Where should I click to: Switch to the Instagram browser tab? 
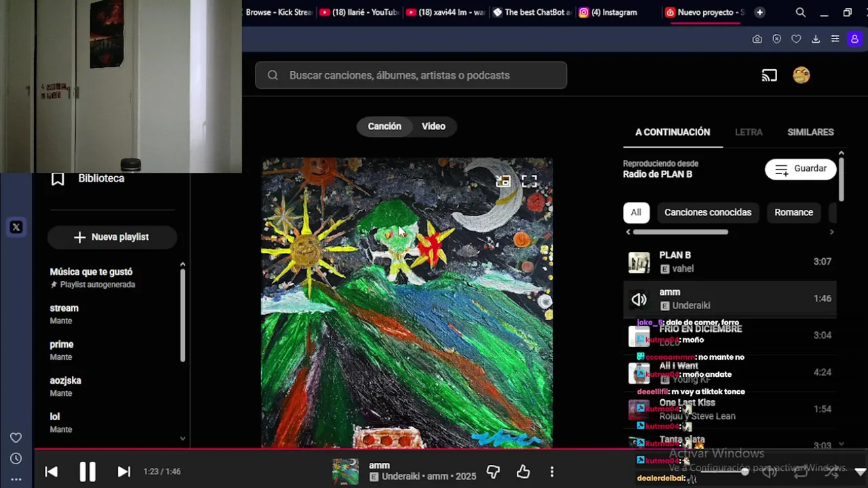[x=608, y=12]
